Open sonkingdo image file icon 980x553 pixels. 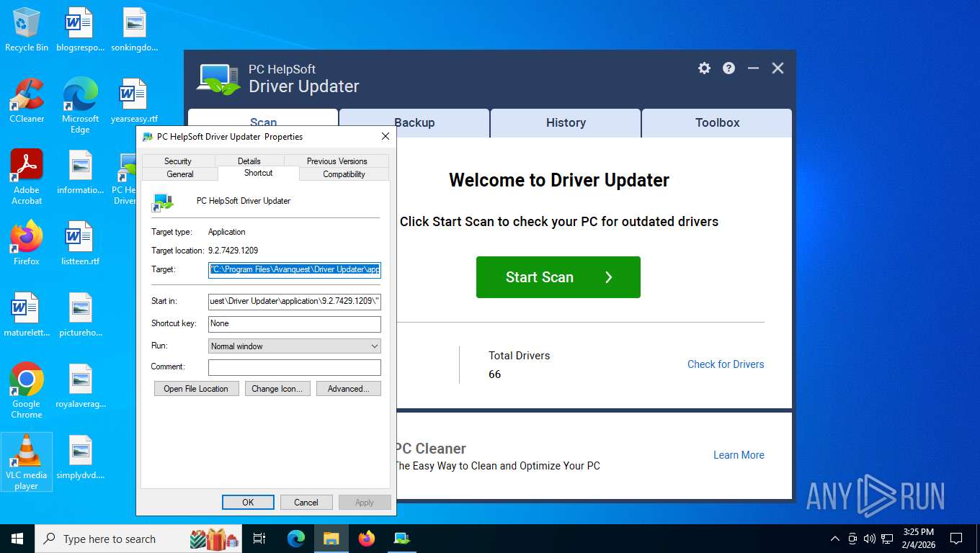134,30
